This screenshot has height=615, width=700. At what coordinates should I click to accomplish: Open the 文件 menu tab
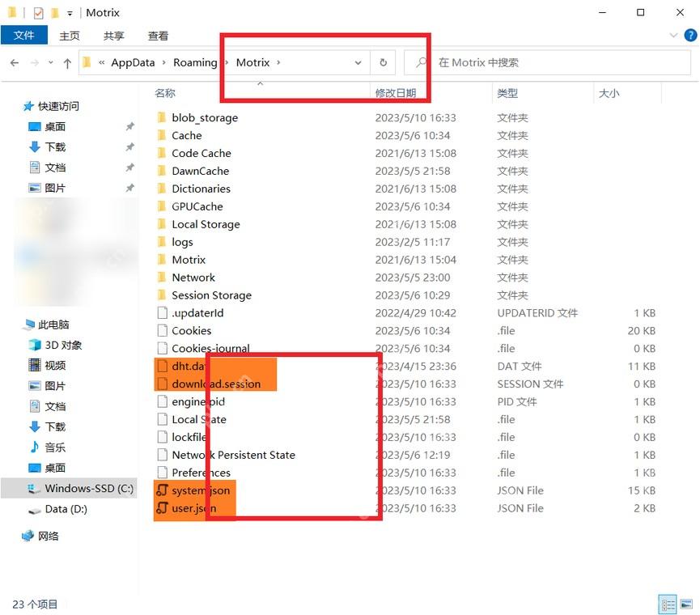pos(23,35)
